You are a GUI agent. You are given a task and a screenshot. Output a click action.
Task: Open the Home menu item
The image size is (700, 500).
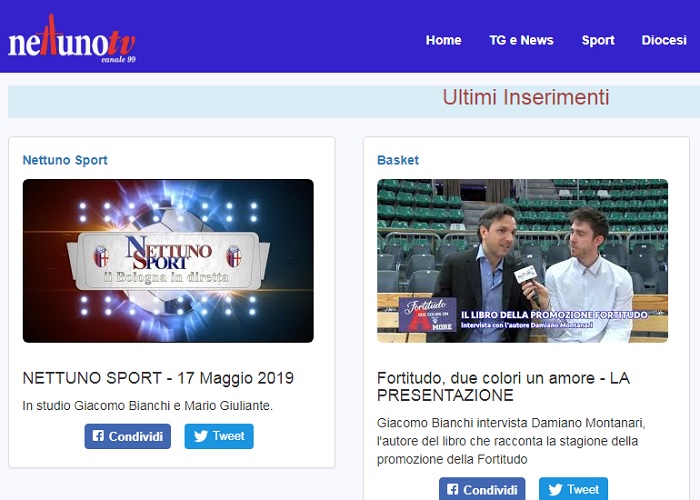pyautogui.click(x=443, y=40)
